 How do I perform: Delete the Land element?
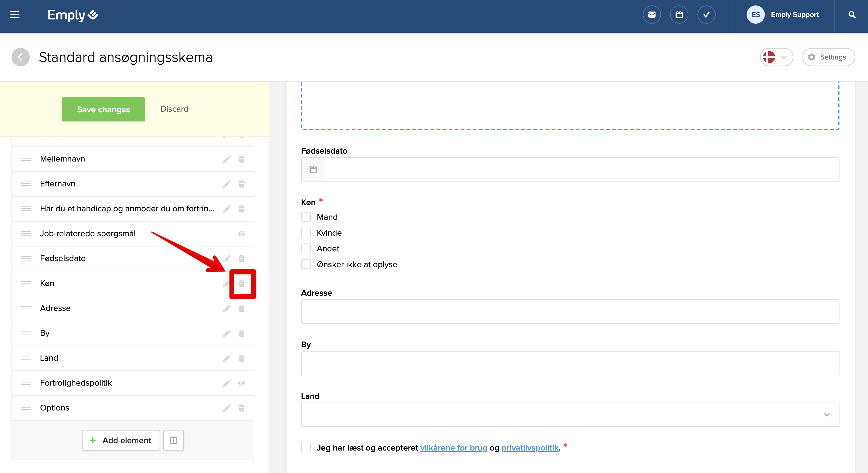click(x=242, y=358)
